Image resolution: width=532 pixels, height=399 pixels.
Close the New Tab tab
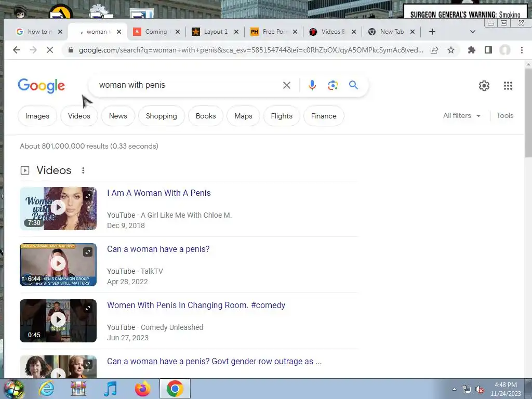pyautogui.click(x=412, y=32)
